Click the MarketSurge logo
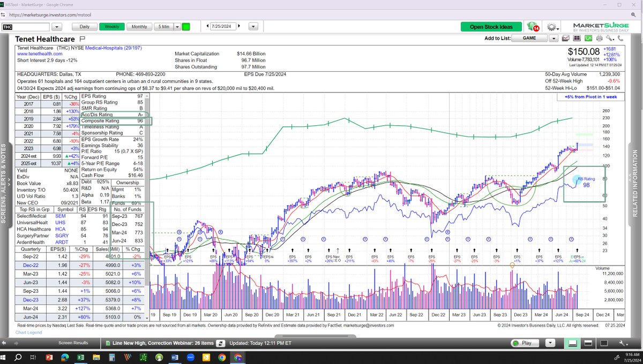The image size is (643, 364). pos(601,27)
